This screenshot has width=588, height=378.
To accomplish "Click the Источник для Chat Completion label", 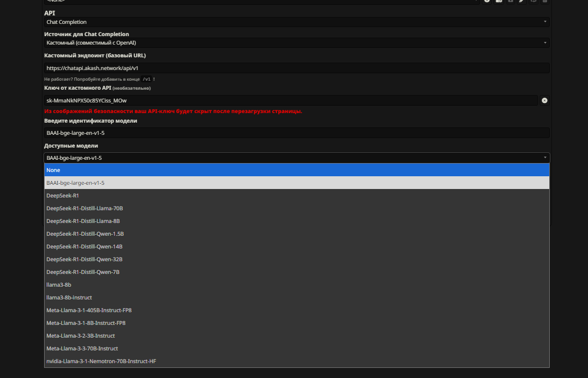I will click(x=86, y=34).
